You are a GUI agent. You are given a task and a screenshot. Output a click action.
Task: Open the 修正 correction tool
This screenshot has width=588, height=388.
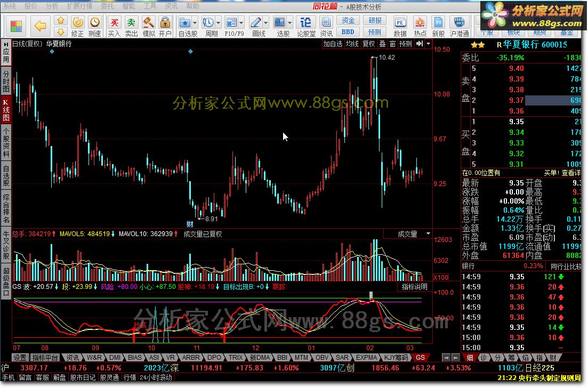click(78, 26)
